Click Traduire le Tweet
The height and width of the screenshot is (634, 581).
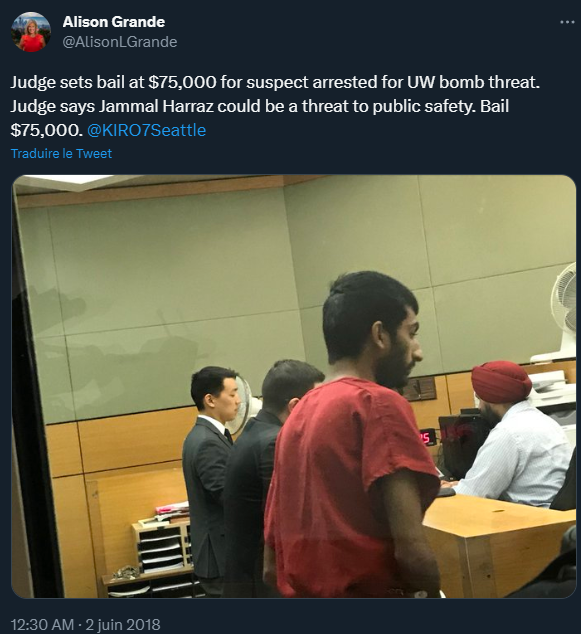[x=61, y=154]
